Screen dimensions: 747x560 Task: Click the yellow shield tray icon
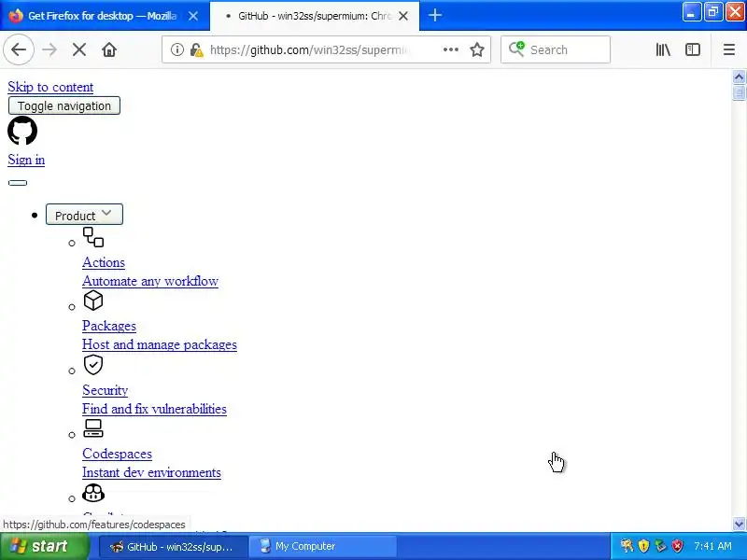[643, 546]
